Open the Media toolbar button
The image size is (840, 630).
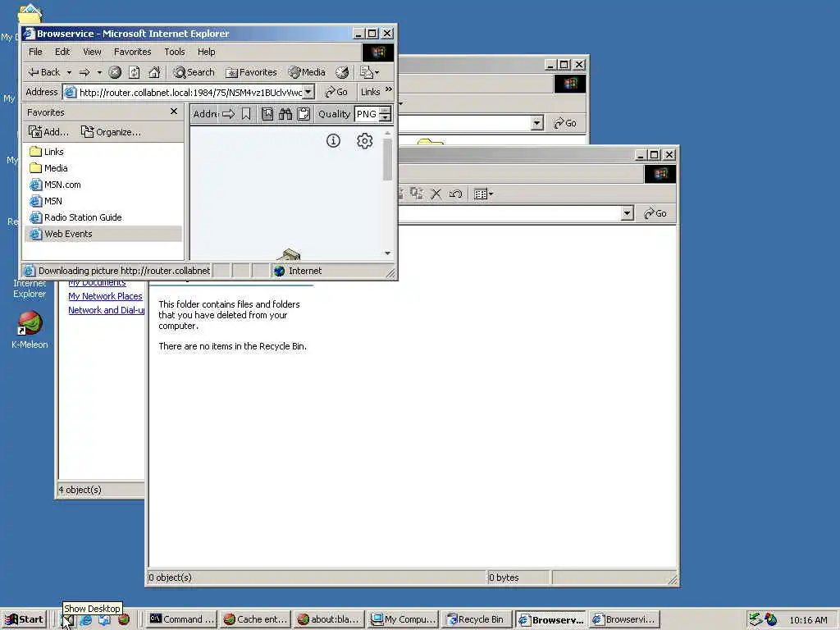[307, 72]
